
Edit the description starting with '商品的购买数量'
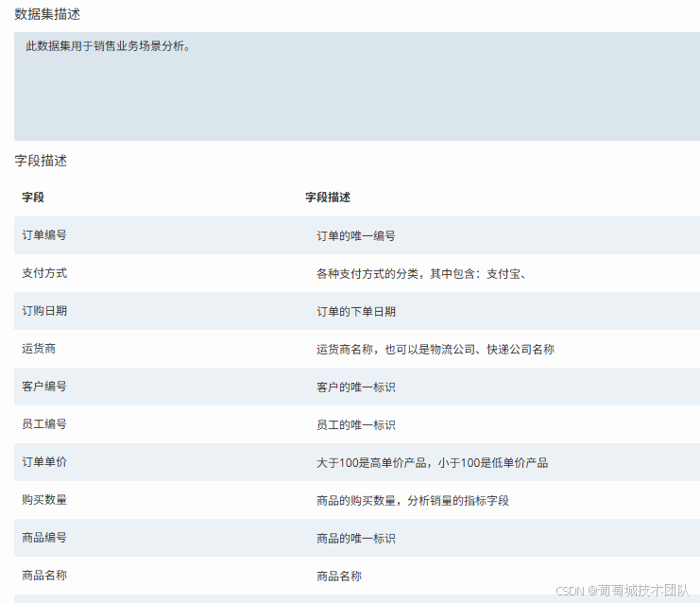[413, 500]
